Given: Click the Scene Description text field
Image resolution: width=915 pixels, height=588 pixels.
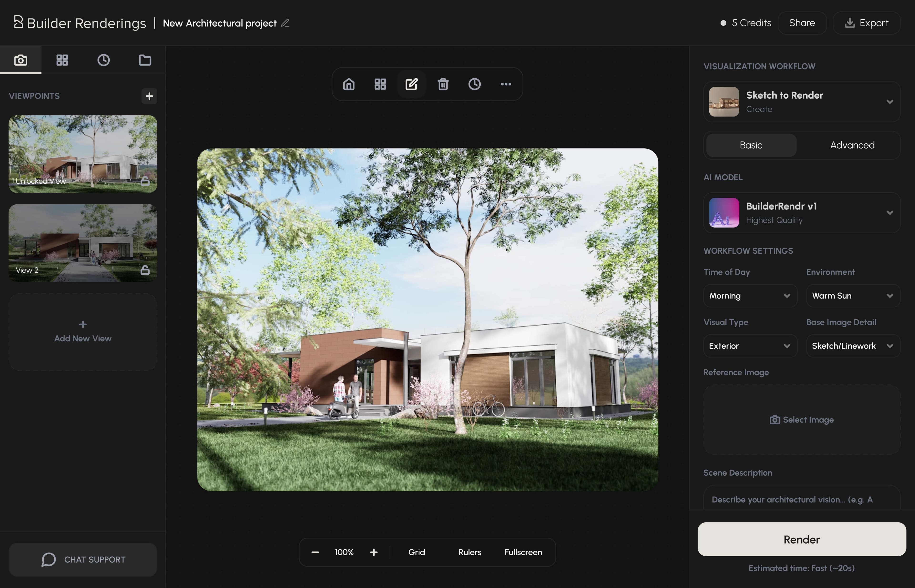Looking at the screenshot, I should pos(802,497).
